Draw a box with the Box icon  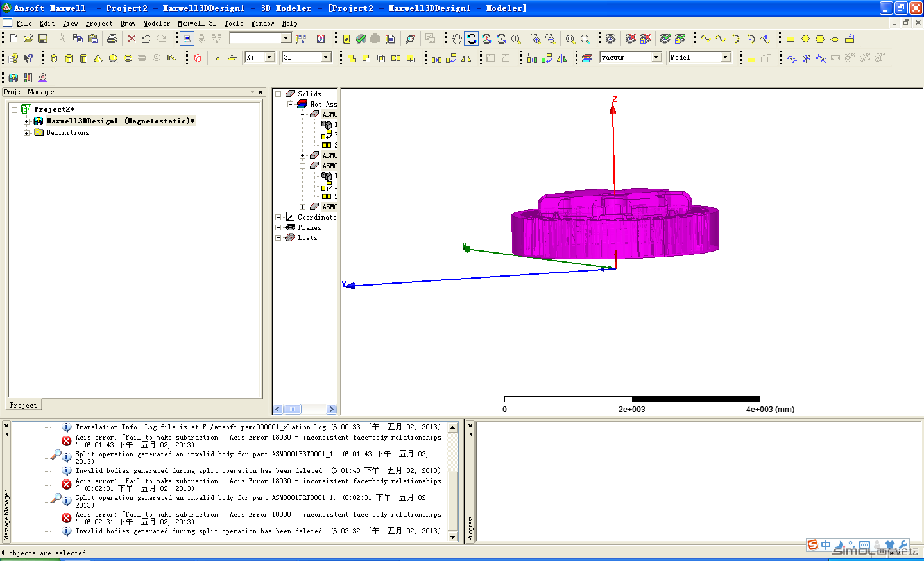[x=54, y=58]
